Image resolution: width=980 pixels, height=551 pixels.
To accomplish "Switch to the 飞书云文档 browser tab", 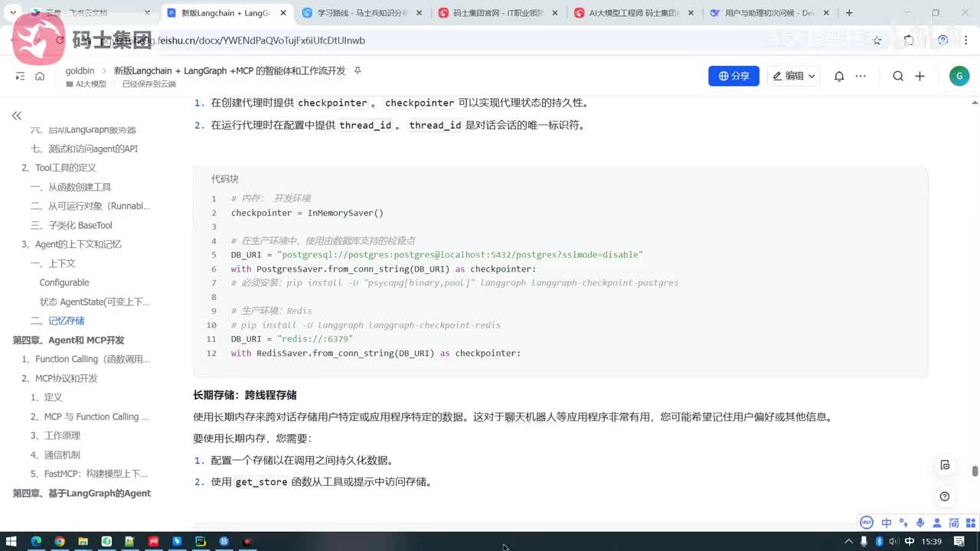I will coord(91,13).
